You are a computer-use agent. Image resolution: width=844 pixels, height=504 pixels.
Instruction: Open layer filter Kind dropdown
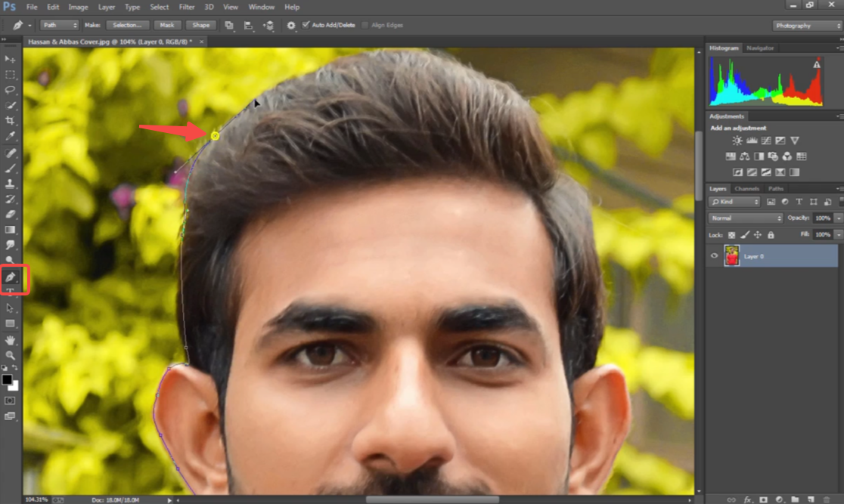coord(734,202)
